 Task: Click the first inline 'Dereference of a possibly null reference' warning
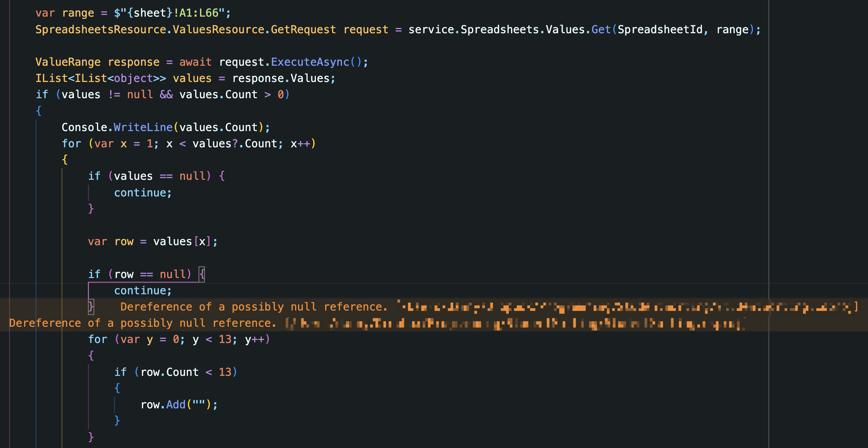point(254,307)
